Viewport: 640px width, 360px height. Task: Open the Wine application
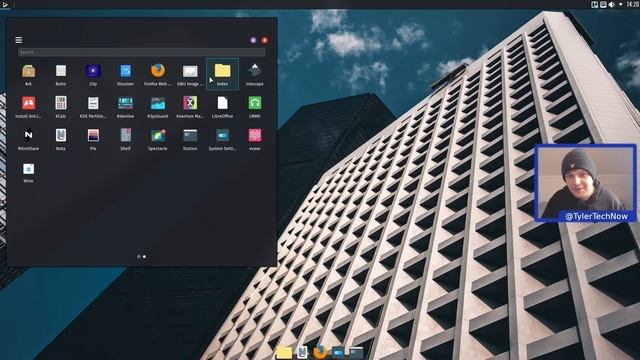click(x=28, y=172)
